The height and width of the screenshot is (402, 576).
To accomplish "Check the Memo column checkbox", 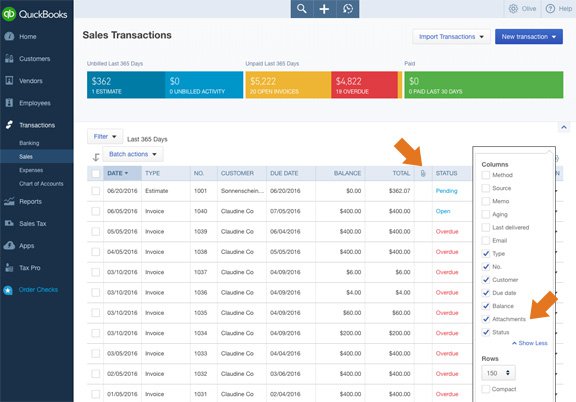I will [486, 201].
